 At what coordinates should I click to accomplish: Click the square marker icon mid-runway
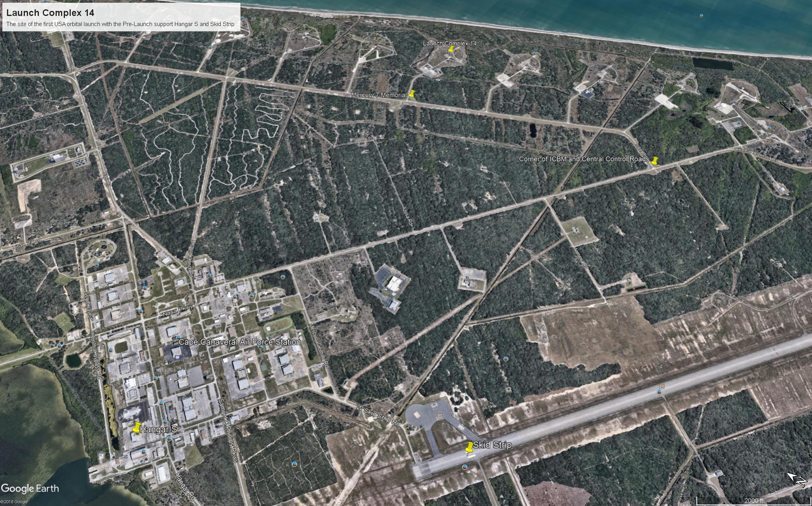(662, 387)
